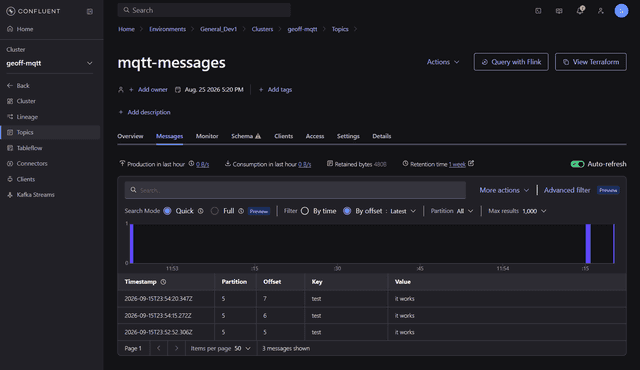The width and height of the screenshot is (640, 370).
Task: Select Full search mode
Action: click(215, 211)
